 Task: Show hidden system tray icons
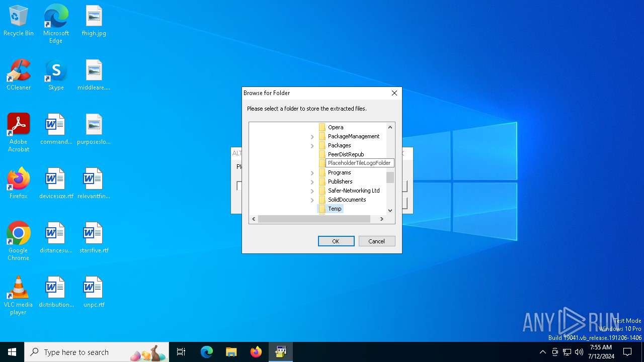point(542,352)
